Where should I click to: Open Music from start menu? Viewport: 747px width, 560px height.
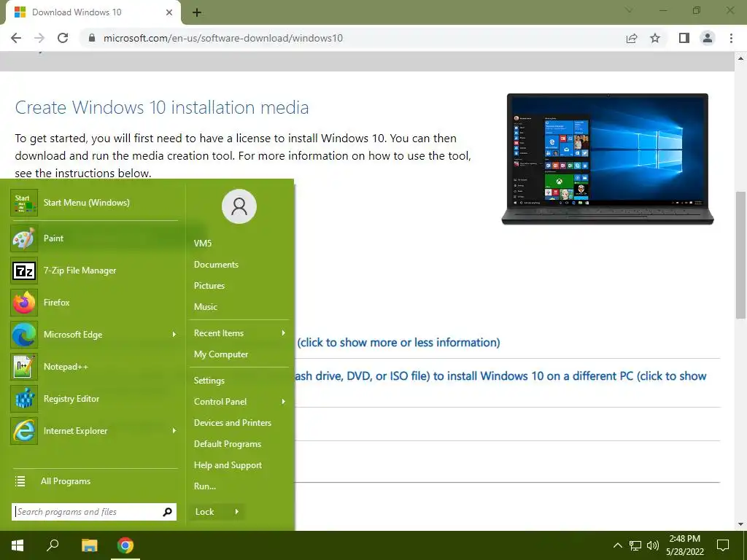(x=205, y=307)
